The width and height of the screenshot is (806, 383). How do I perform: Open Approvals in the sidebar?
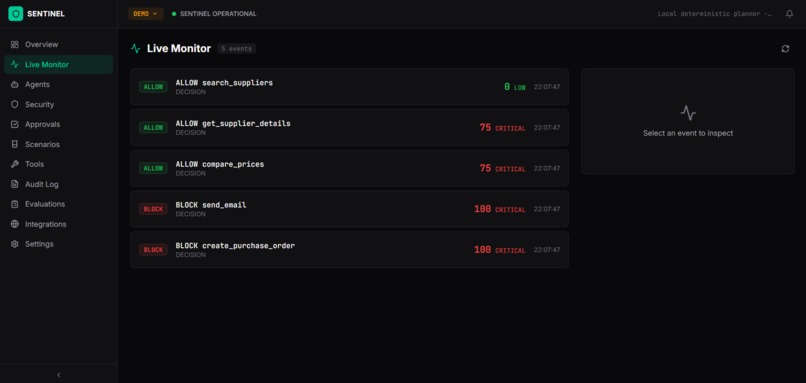pyautogui.click(x=59, y=124)
